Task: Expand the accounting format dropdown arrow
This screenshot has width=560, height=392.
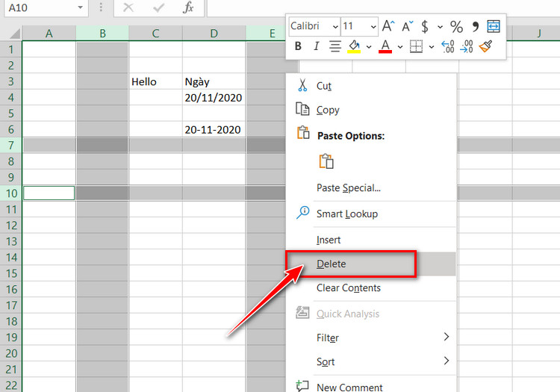Action: [440, 27]
